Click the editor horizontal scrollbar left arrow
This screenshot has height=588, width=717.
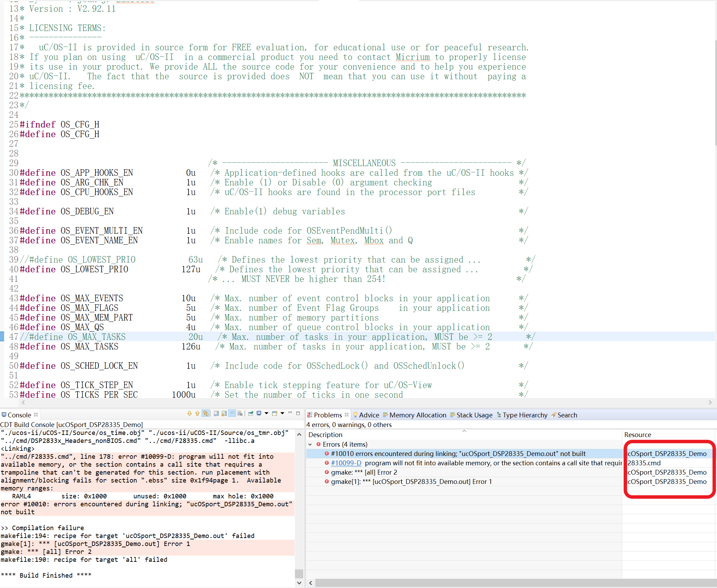click(23, 402)
